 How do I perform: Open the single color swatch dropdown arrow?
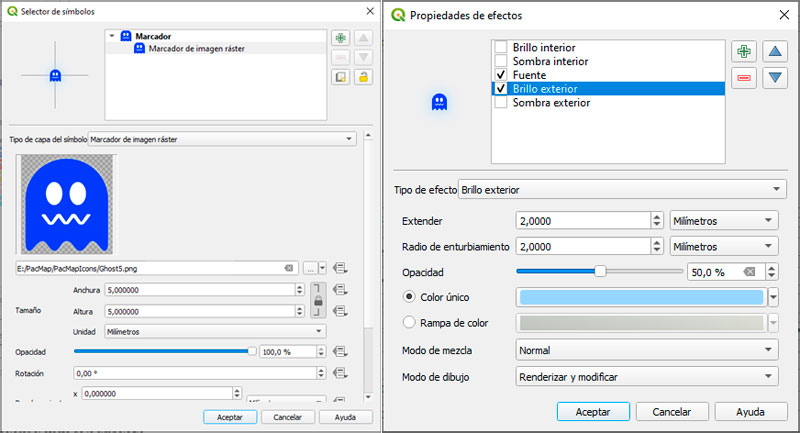coord(773,297)
